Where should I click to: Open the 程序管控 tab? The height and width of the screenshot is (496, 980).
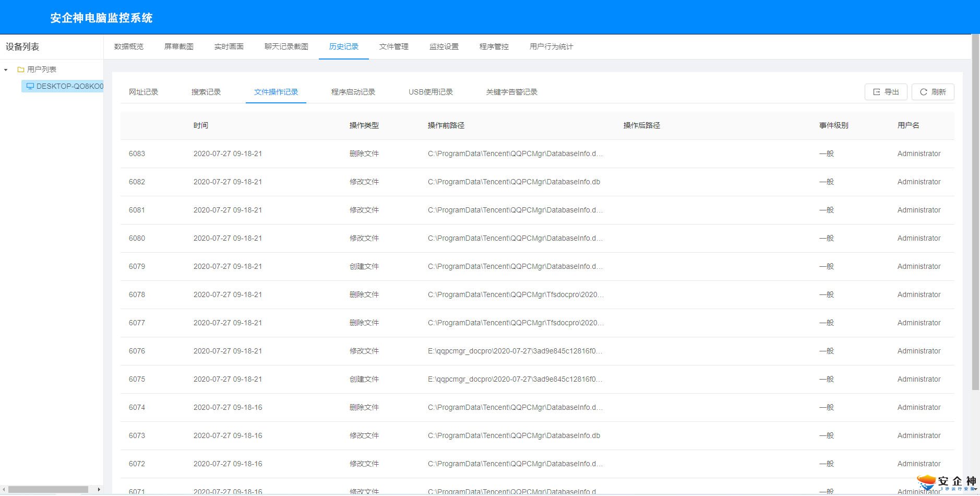click(x=494, y=46)
